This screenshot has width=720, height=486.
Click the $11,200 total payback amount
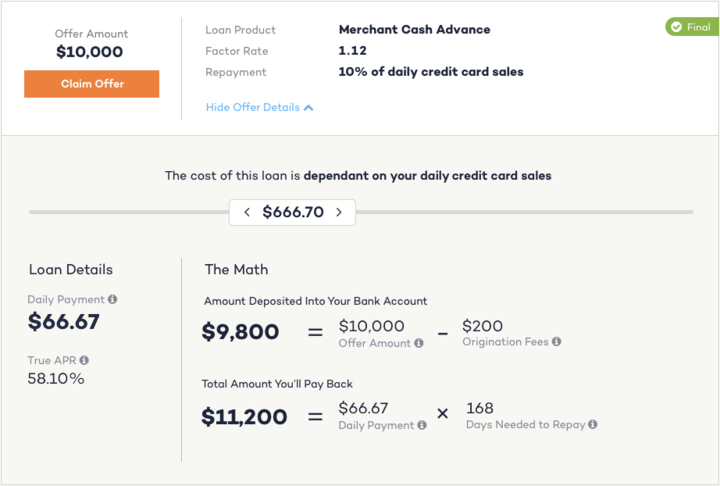pos(244,417)
